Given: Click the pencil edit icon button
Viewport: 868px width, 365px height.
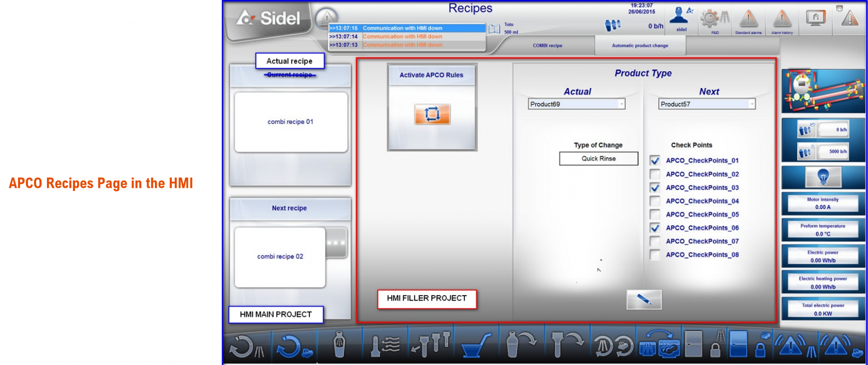Looking at the screenshot, I should click(x=644, y=299).
